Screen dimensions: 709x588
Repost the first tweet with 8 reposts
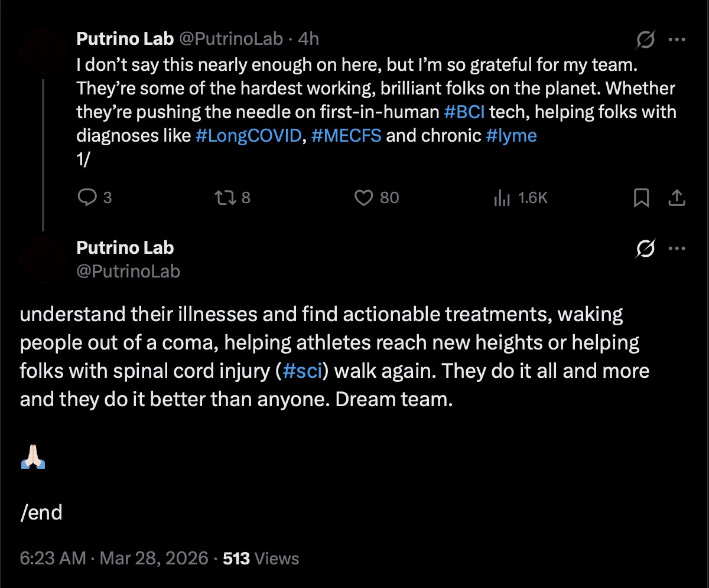[225, 198]
